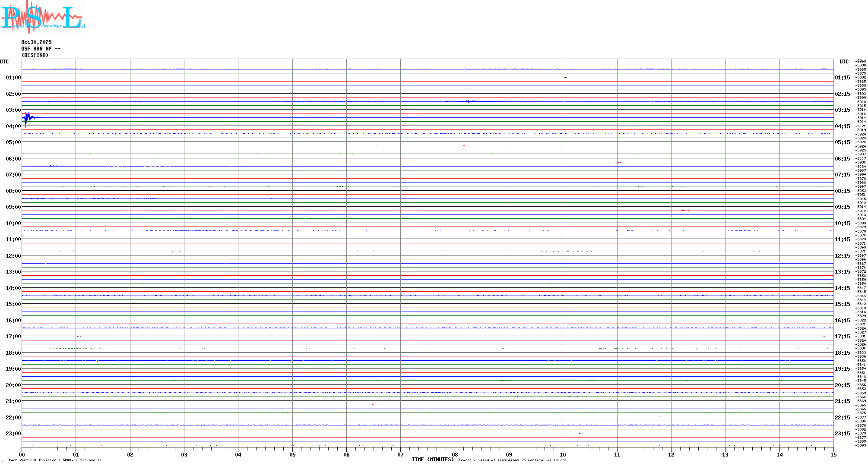Click the TIME (MINUTES) axis title
The image size is (868, 466).
click(x=432, y=460)
